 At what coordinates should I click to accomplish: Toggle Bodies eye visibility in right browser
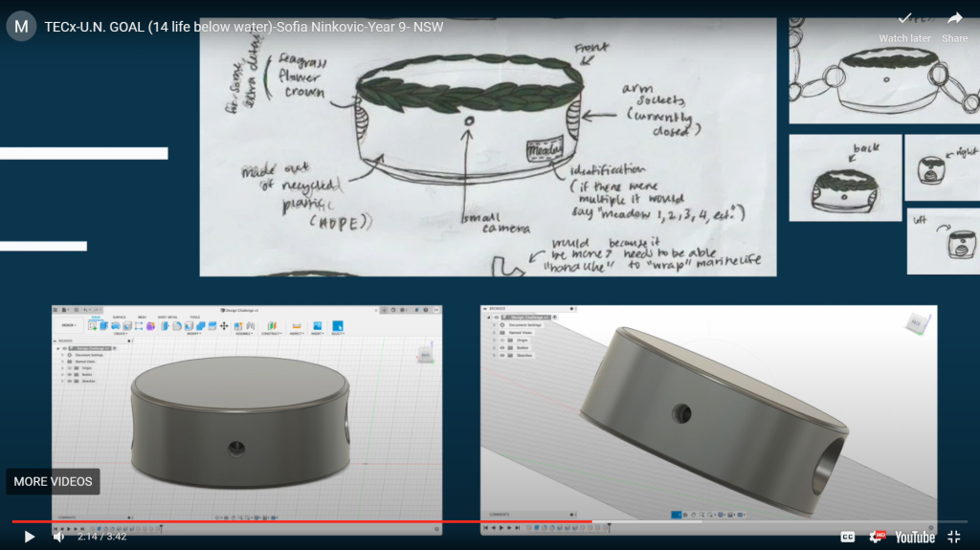coord(501,347)
